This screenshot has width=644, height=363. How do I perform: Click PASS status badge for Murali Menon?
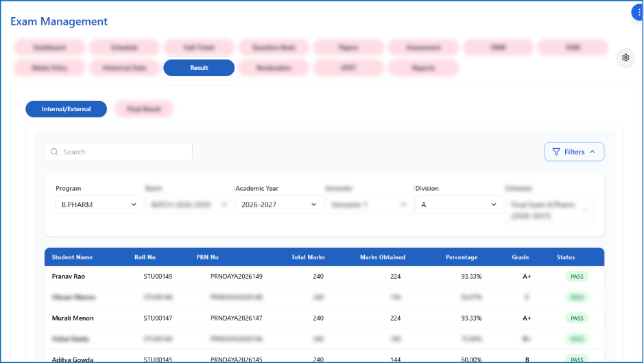[577, 318]
